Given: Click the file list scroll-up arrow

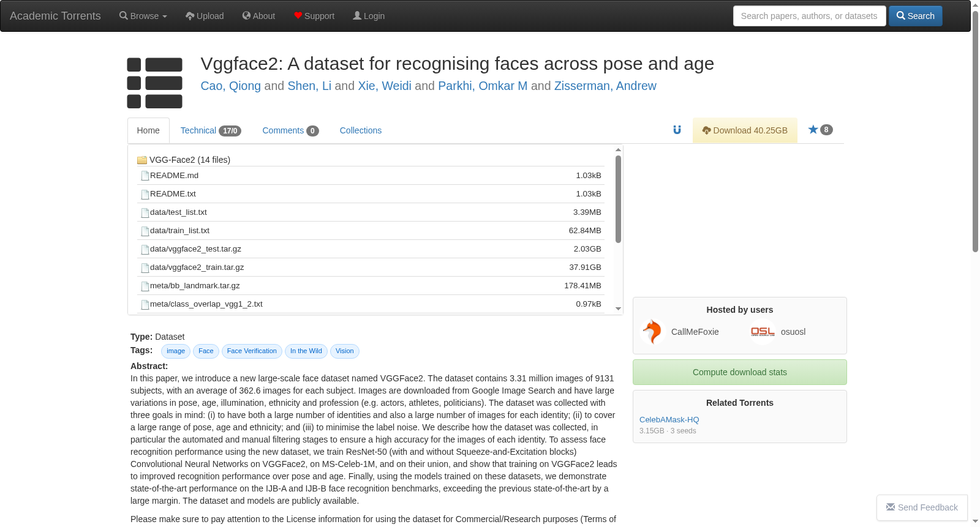Looking at the screenshot, I should [619, 149].
